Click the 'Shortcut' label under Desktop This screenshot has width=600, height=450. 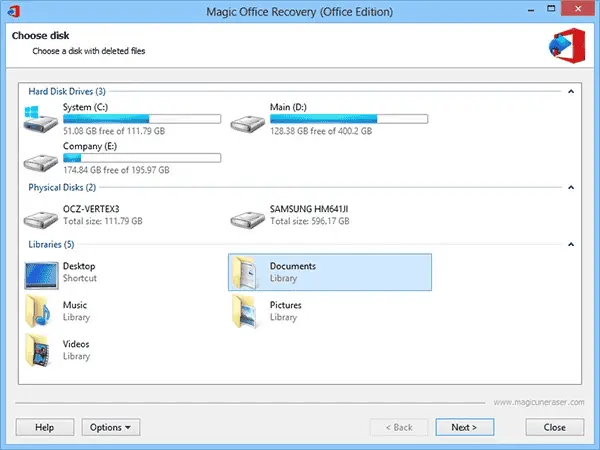[80, 278]
